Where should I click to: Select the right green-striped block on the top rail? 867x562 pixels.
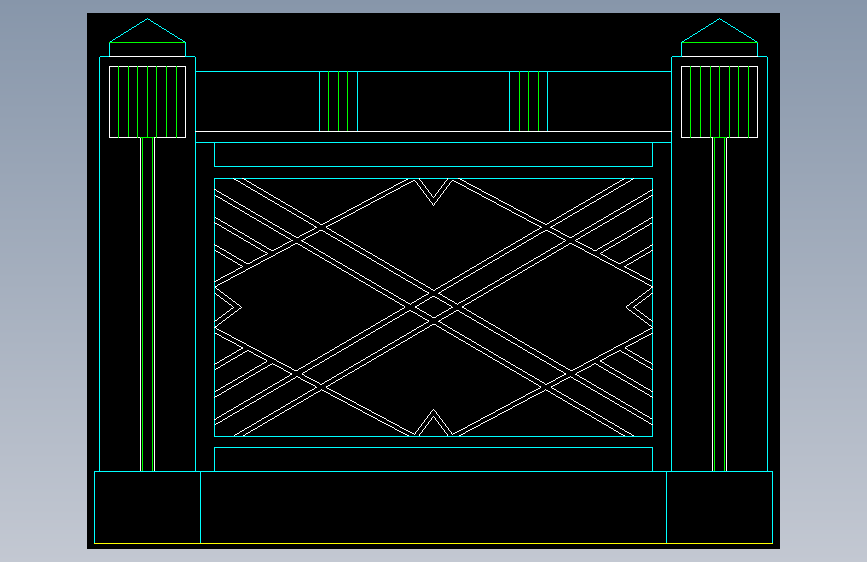click(x=529, y=101)
